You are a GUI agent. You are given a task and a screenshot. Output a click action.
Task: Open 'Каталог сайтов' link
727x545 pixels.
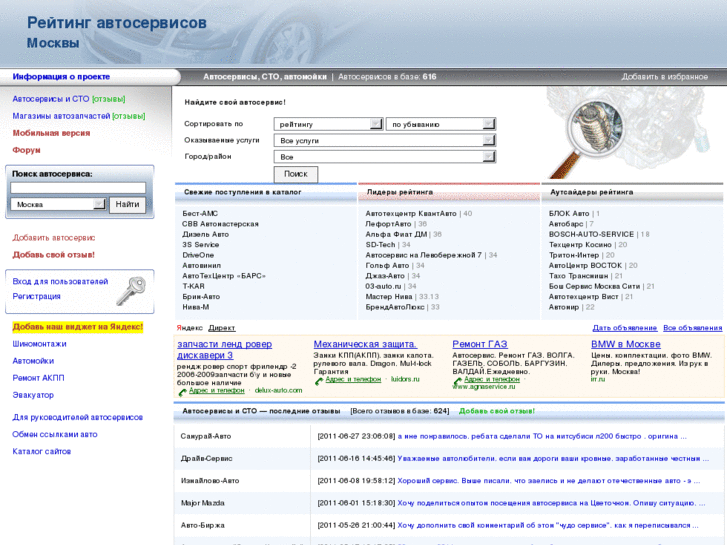pyautogui.click(x=41, y=451)
